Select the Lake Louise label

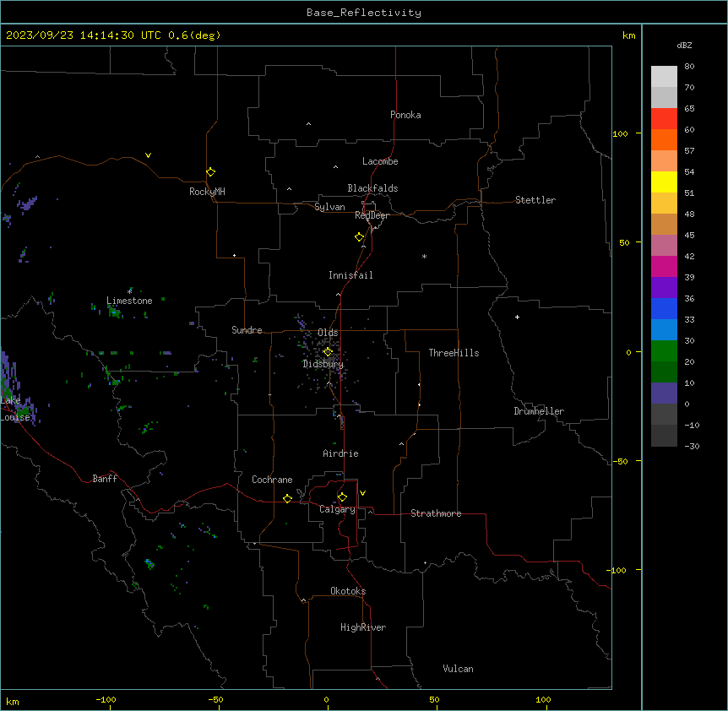(15, 409)
